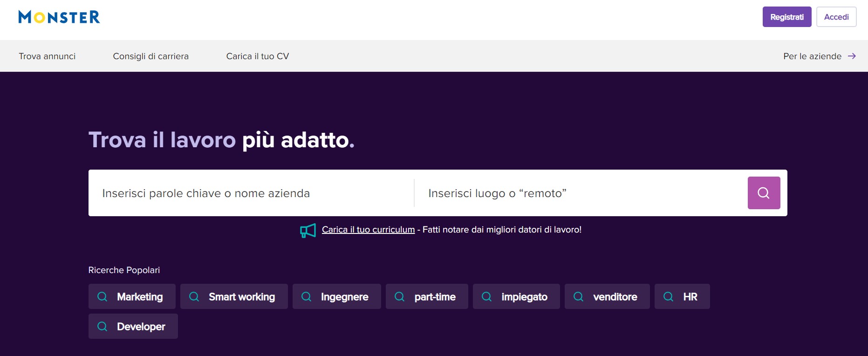The image size is (868, 356).
Task: Click the search icon on Marketing chip
Action: pos(102,297)
